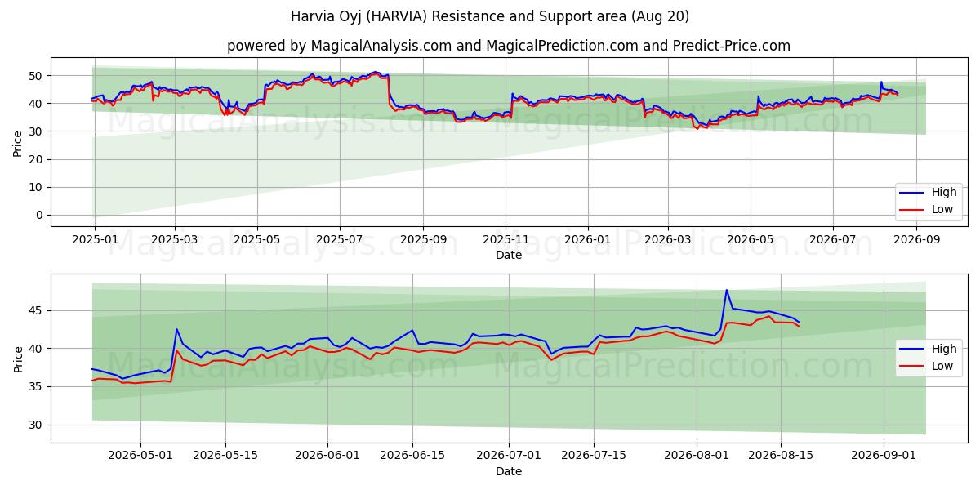Click the '2025-03' date tick on upper chart
The height and width of the screenshot is (490, 980).
pos(175,239)
